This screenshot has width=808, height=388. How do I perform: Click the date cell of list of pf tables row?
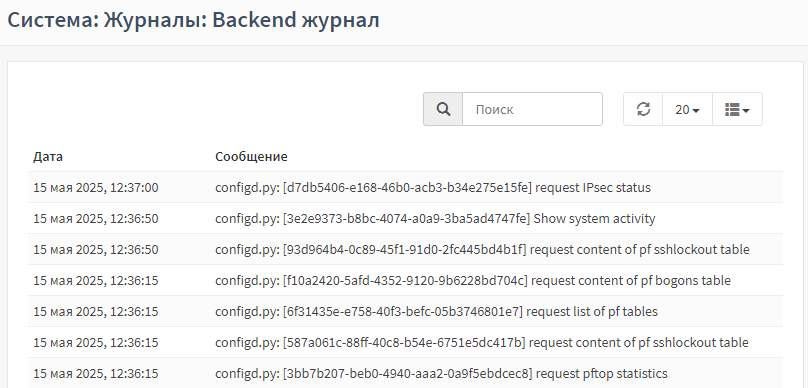[x=96, y=311]
